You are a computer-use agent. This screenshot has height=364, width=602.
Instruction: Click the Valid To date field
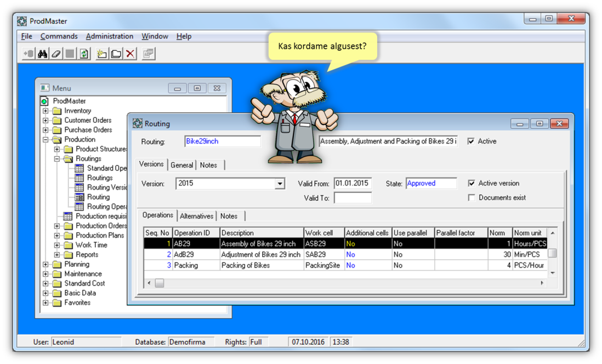(x=353, y=198)
